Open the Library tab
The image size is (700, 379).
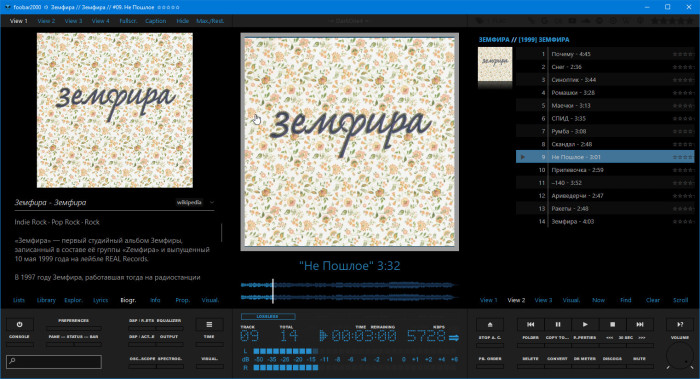46,300
